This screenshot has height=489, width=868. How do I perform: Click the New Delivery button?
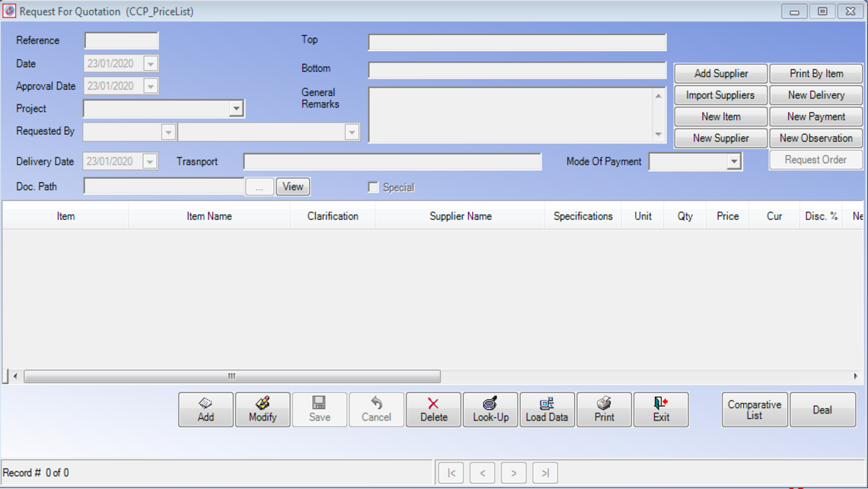[x=816, y=95]
